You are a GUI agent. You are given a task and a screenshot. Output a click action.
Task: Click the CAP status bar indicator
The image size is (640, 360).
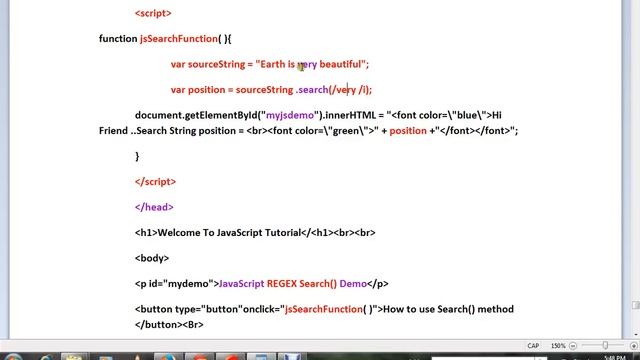click(x=533, y=346)
